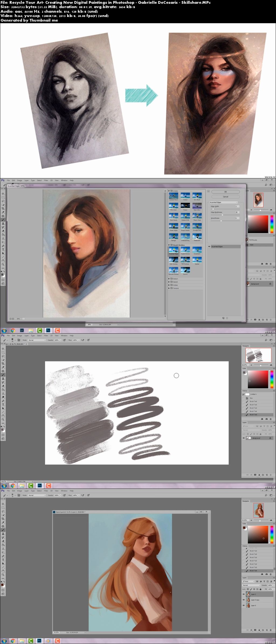This screenshot has width=276, height=644.
Task: Choose the Paint Daubs filter thumbnail
Action: click(174, 216)
